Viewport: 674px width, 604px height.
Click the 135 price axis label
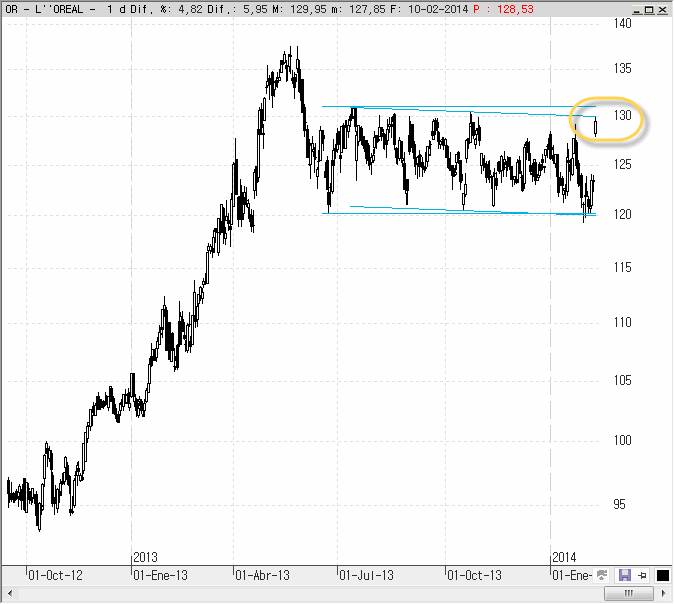coord(622,68)
